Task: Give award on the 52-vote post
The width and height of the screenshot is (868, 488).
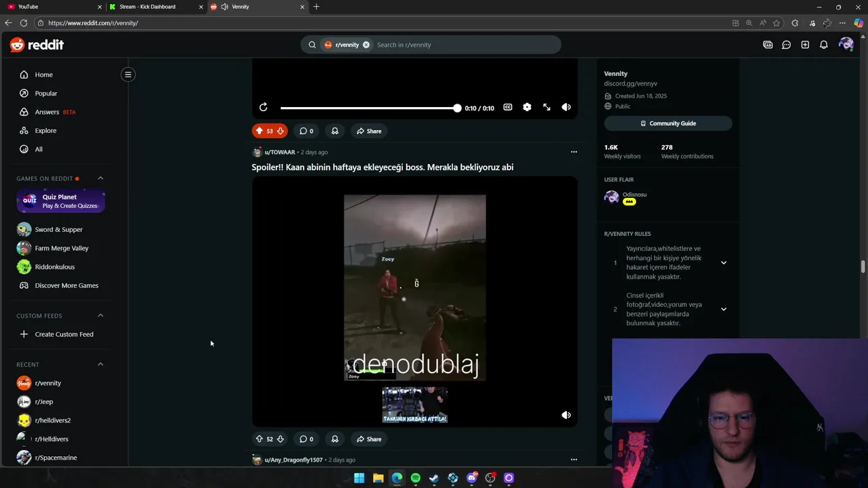Action: 334,439
